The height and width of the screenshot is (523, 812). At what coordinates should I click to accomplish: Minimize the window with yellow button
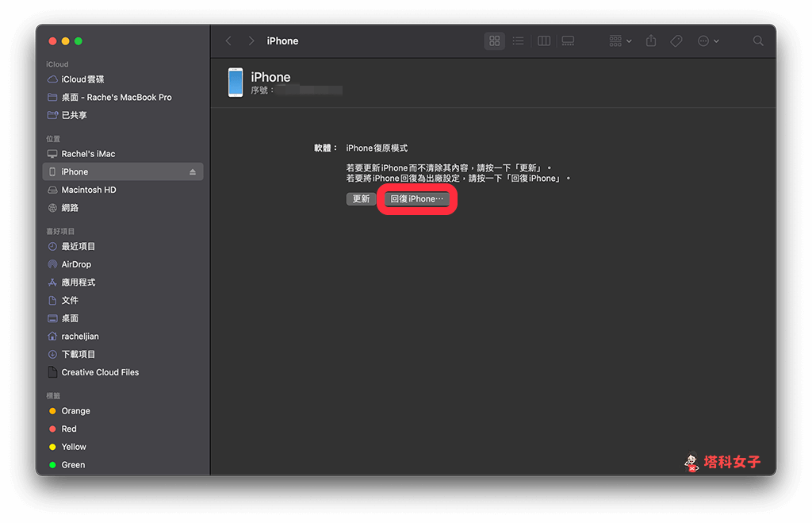point(65,41)
